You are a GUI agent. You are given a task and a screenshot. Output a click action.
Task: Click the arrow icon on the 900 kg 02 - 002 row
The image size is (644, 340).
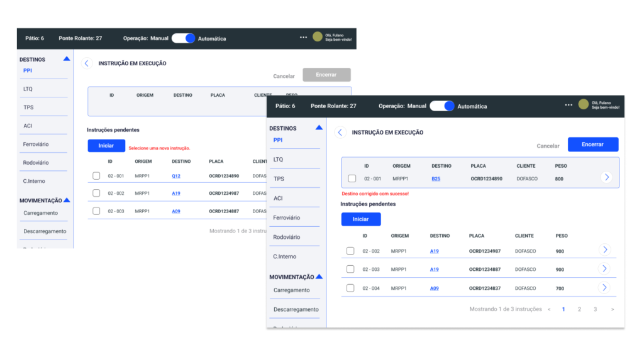604,250
